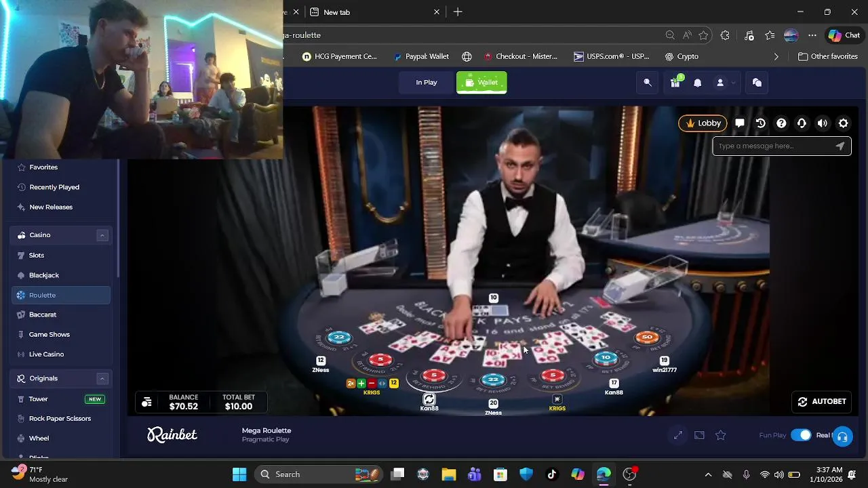Viewport: 868px width, 488px height.
Task: Show more bookmarks chevron
Action: tap(776, 56)
